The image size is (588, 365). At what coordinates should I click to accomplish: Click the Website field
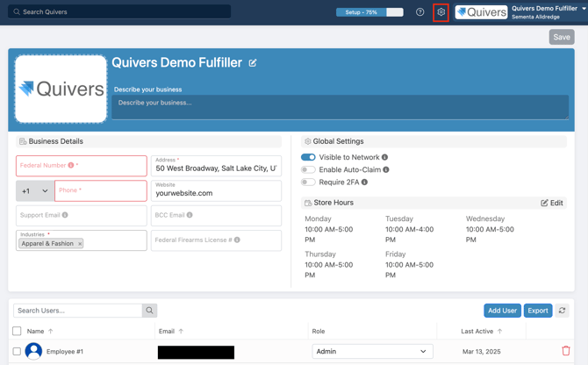point(216,190)
